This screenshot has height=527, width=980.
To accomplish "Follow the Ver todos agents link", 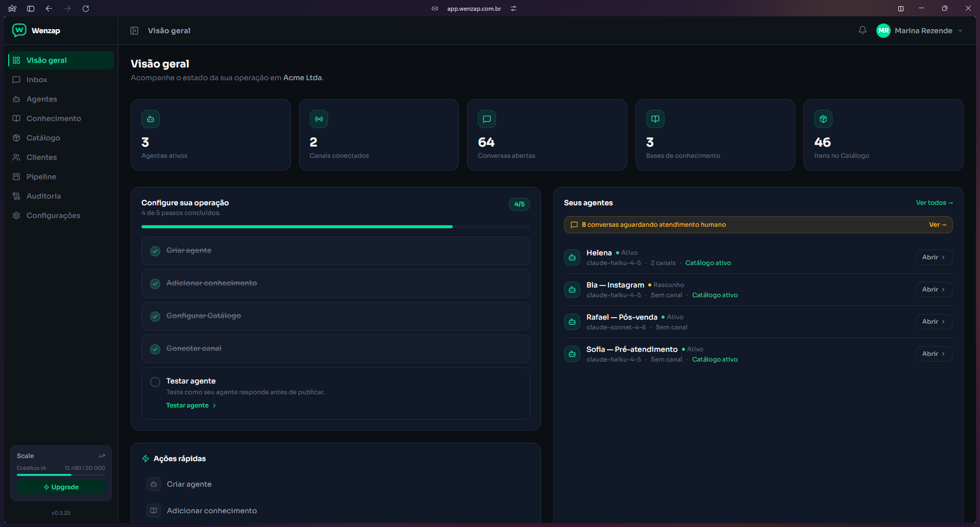I will tap(934, 203).
